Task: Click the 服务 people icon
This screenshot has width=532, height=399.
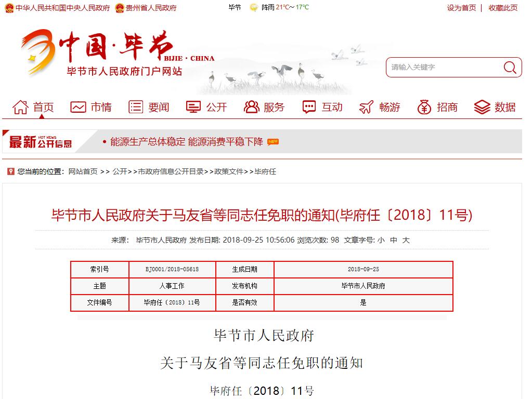Action: [x=251, y=108]
